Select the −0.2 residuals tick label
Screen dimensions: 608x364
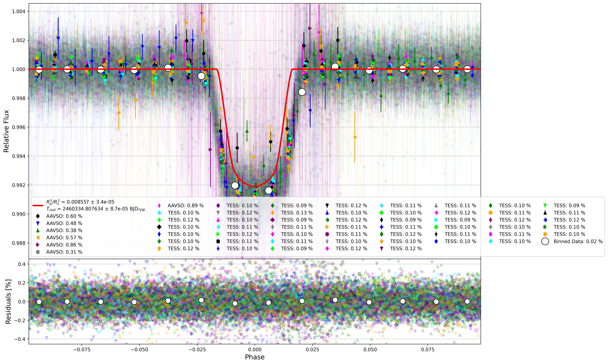20,320
